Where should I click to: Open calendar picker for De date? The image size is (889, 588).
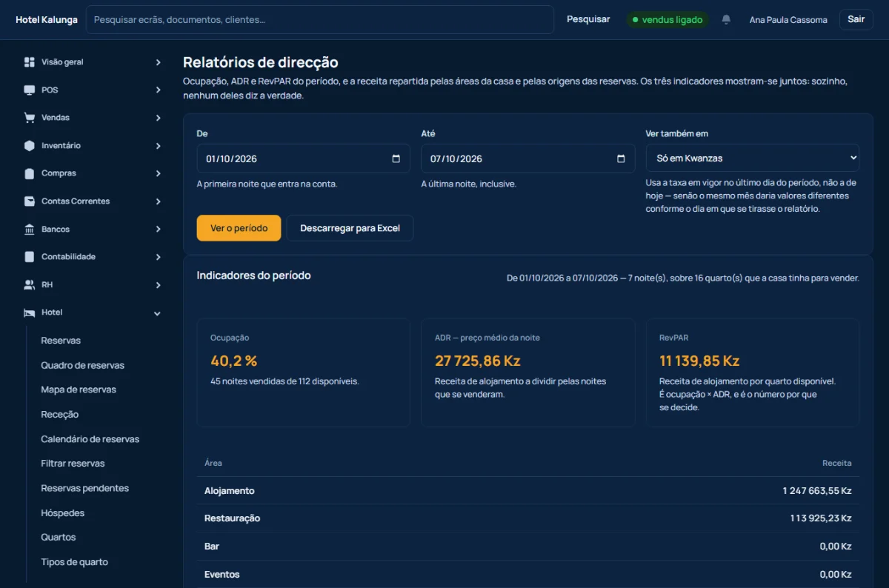(396, 158)
